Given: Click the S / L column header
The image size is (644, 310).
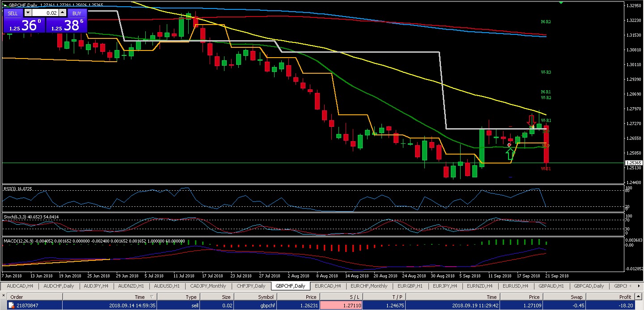Looking at the screenshot, I should pyautogui.click(x=341, y=297).
